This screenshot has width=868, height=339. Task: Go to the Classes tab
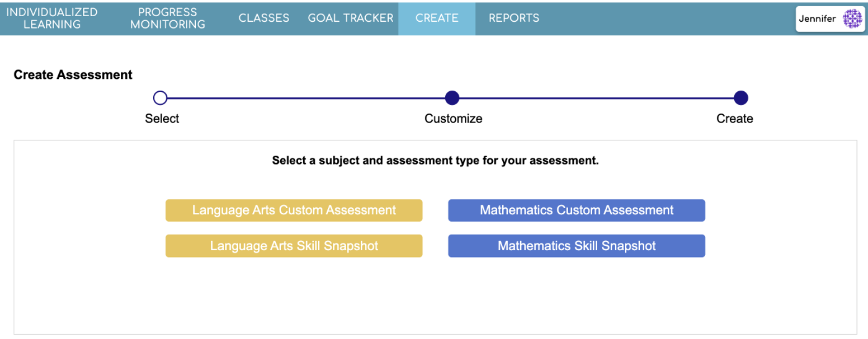click(264, 18)
